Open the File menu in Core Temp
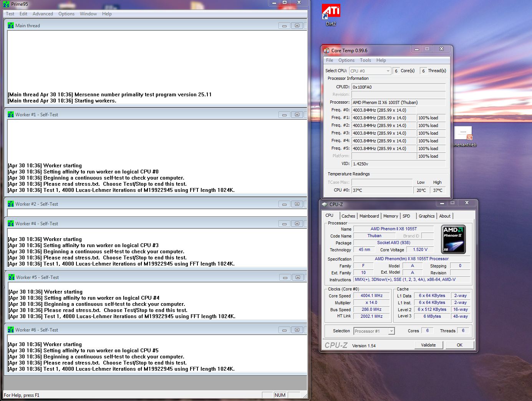 point(330,60)
